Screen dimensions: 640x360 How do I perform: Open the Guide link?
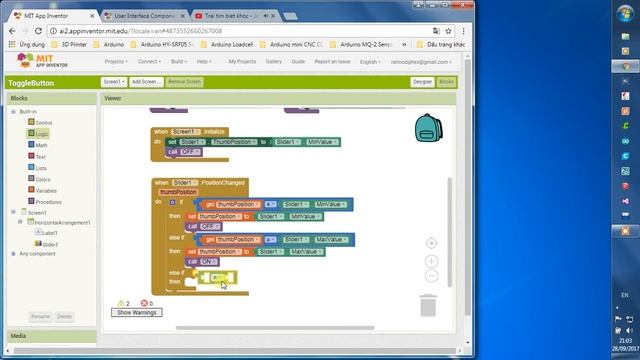298,62
